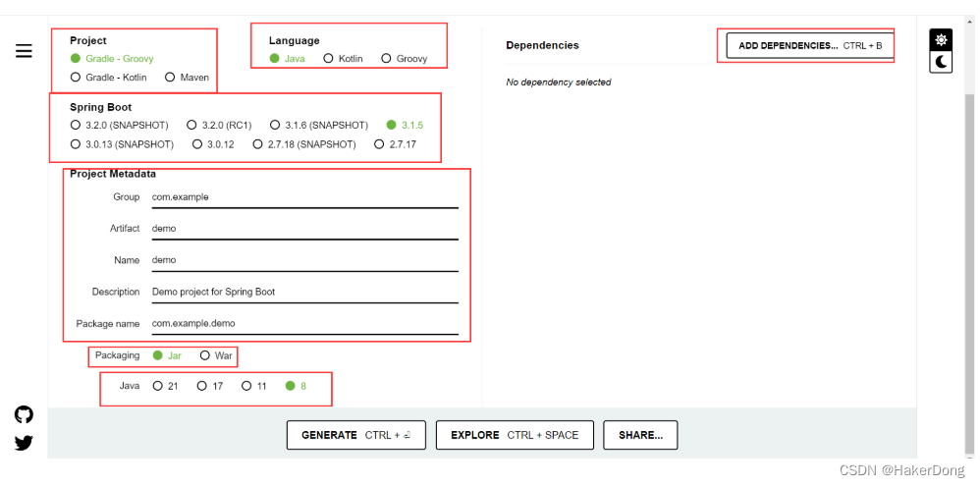Edit the Name field
Screen dimensions: 980x487
305,260
